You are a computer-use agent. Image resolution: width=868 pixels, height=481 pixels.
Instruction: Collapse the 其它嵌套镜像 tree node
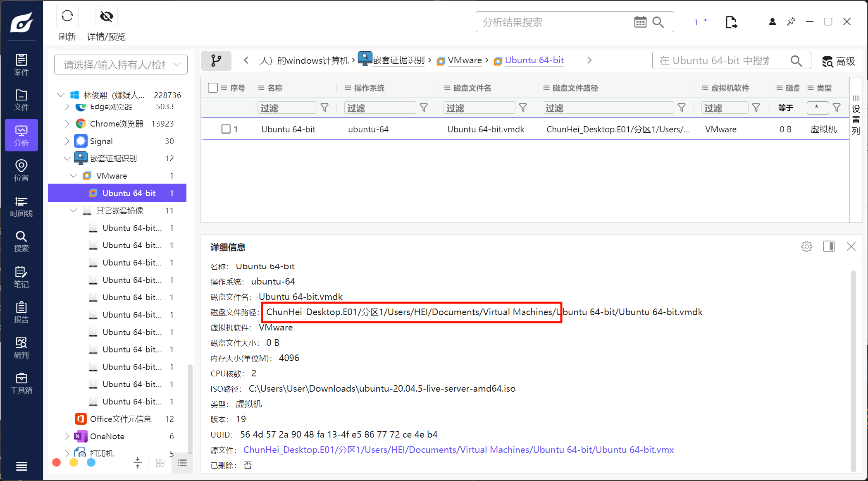(74, 211)
